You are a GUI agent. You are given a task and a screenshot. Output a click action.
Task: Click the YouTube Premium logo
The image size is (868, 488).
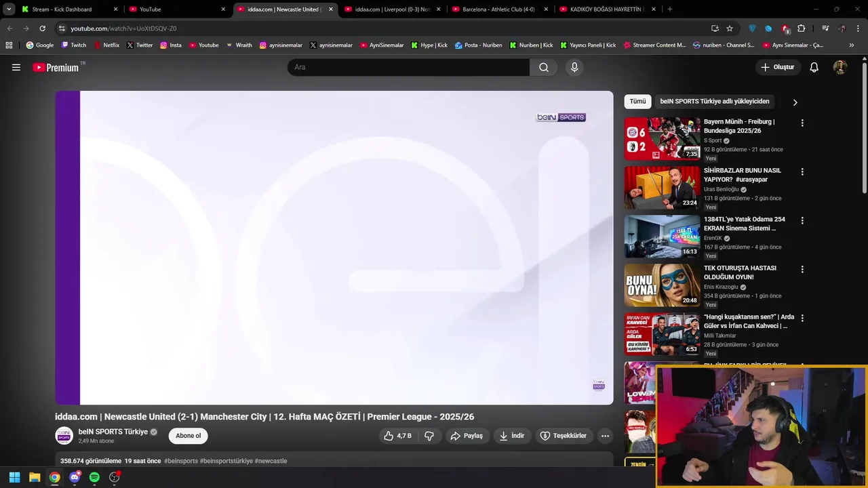click(56, 67)
